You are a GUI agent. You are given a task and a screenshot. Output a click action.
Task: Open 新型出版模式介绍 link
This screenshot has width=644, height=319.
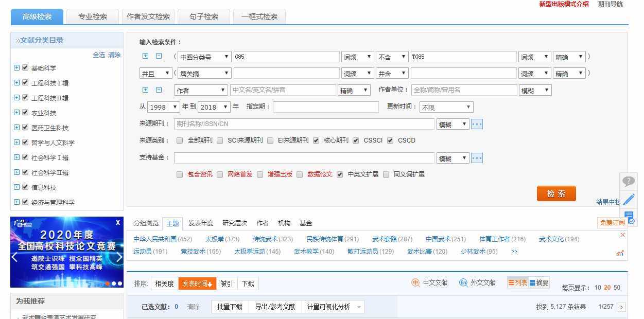[x=564, y=4]
